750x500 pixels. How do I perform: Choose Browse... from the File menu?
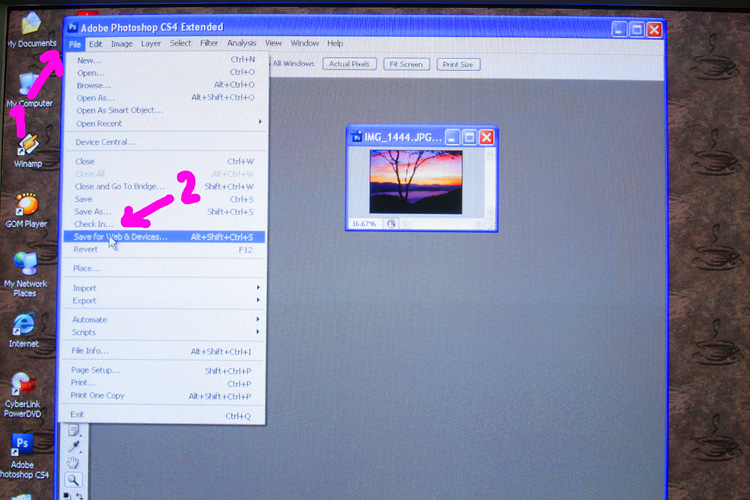tap(165, 85)
